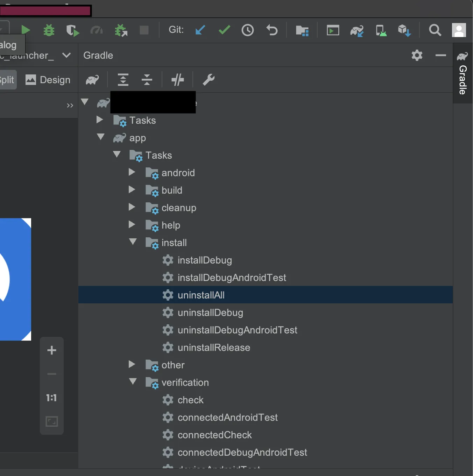Image resolution: width=473 pixels, height=476 pixels.
Task: Expand the android tasks folder
Action: (x=132, y=172)
